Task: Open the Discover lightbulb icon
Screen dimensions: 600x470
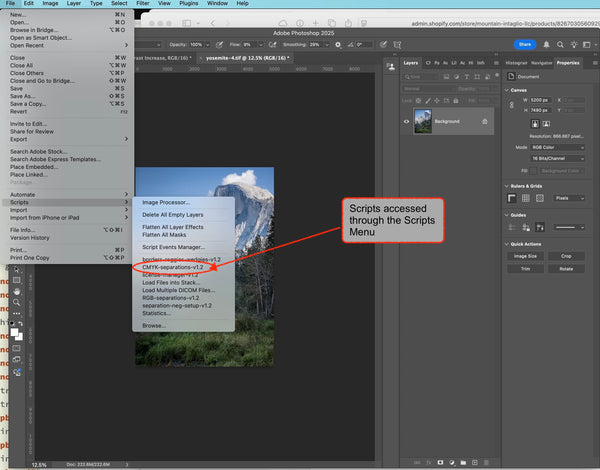Action: 574,45
